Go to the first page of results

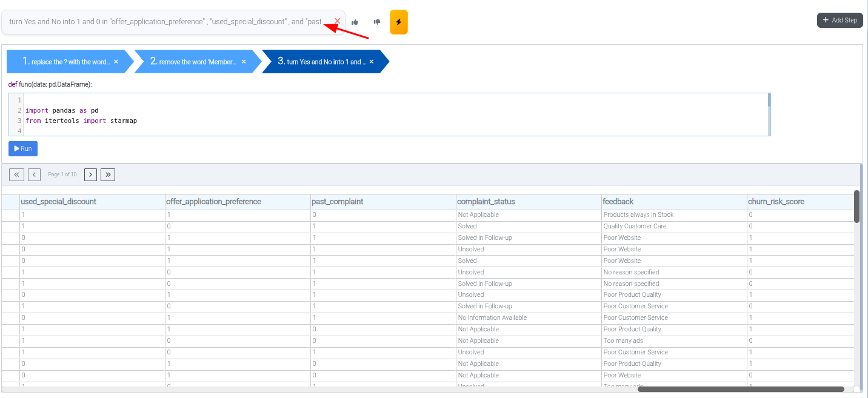(x=16, y=174)
